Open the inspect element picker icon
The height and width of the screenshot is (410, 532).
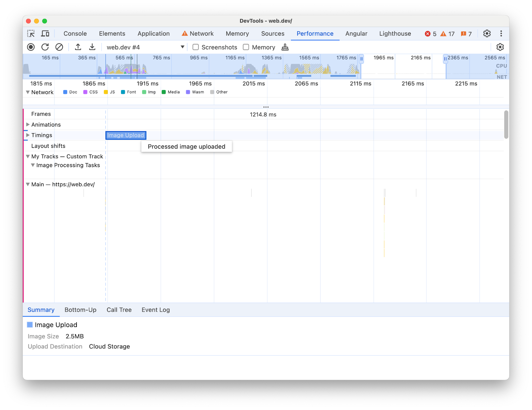(31, 34)
